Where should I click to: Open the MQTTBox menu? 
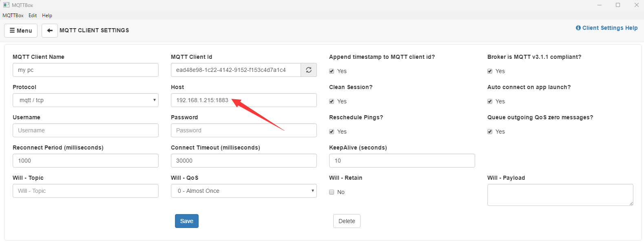point(13,16)
